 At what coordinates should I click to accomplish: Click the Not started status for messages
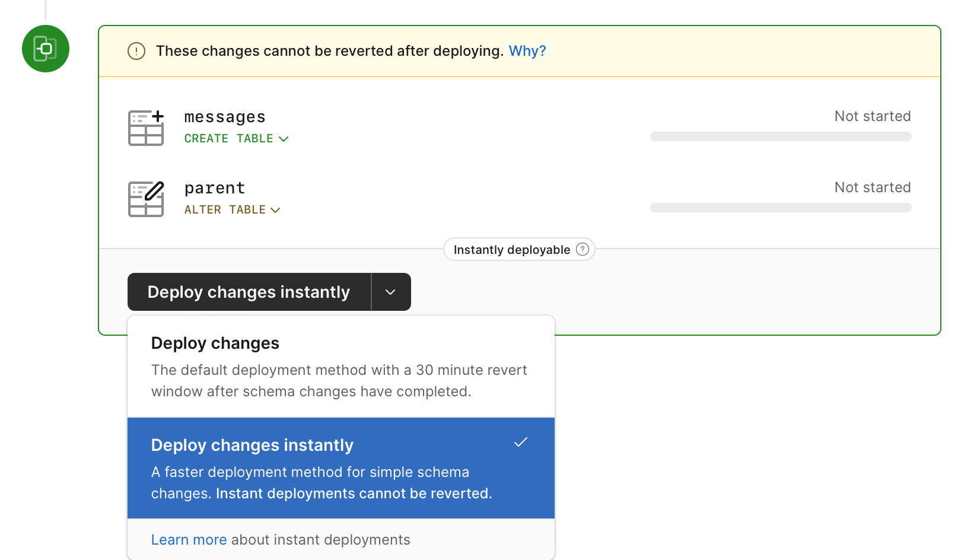click(x=873, y=116)
